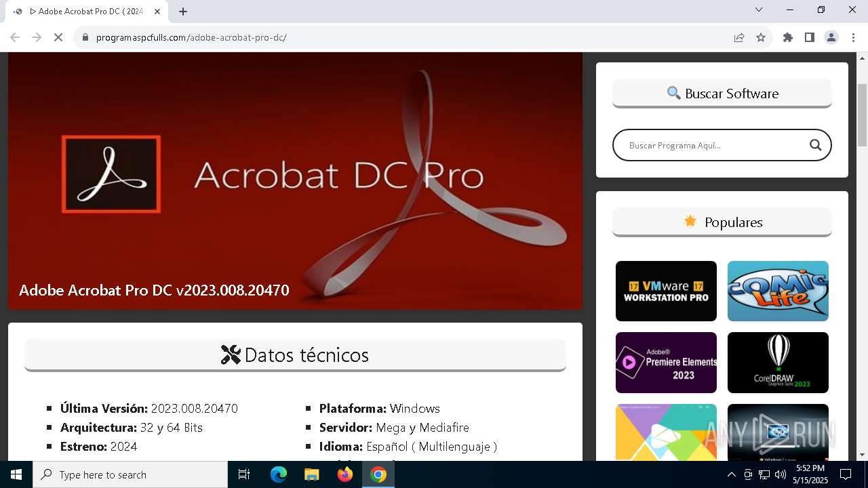Viewport: 868px width, 488px height.
Task: Click the Idioma: Español ( Multilenguaje ) text
Action: [408, 447]
